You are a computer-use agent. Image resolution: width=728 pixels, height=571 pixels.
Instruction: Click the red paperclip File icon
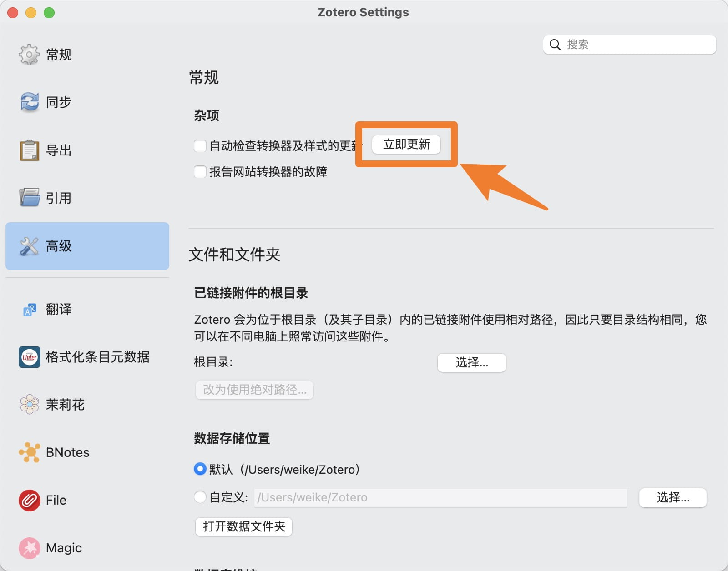click(x=29, y=500)
